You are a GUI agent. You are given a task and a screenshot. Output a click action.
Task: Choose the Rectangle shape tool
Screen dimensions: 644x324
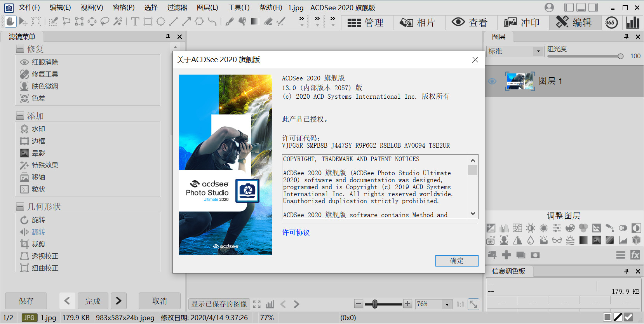pyautogui.click(x=148, y=22)
